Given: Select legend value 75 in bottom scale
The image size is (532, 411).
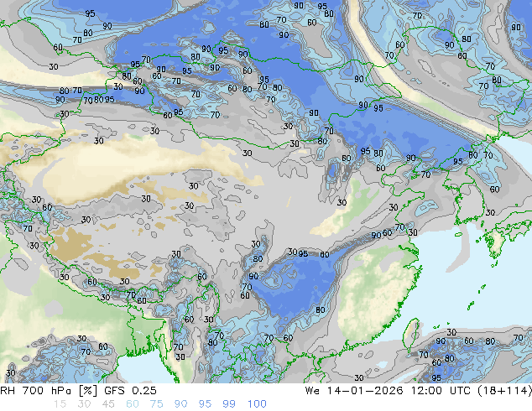Looking at the screenshot, I should [156, 404].
